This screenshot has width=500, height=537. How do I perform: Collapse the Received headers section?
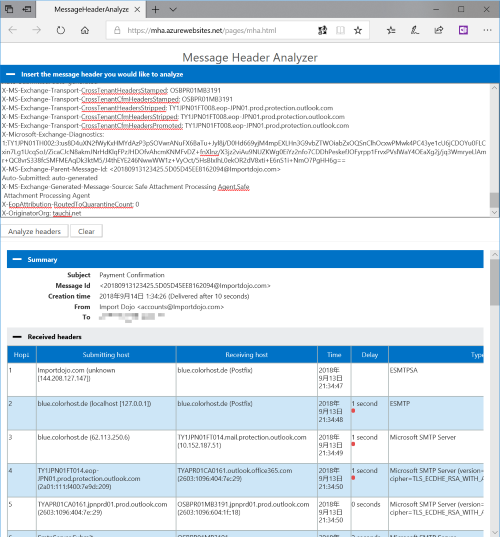(17, 337)
